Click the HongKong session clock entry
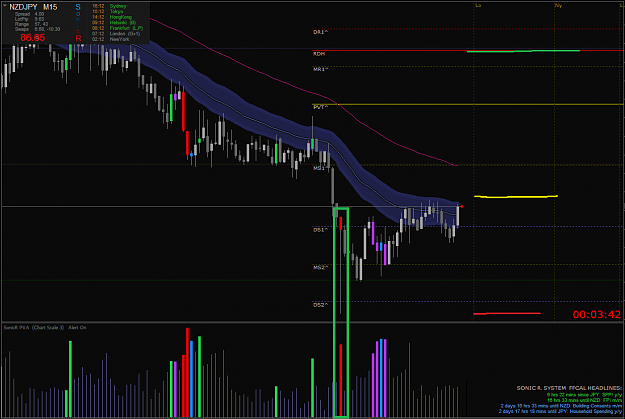 pyautogui.click(x=112, y=17)
